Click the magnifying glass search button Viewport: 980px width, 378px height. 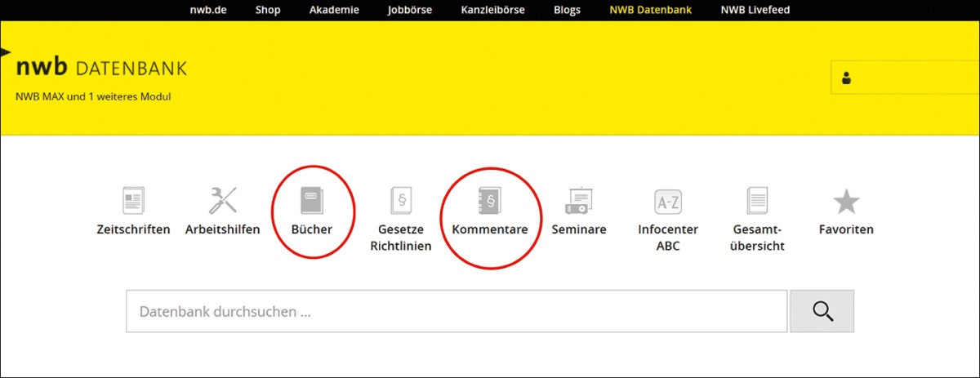pos(822,311)
